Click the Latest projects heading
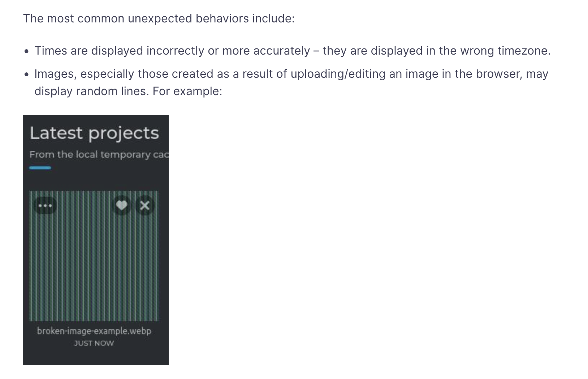Screen dimensions: 588x379 [x=94, y=133]
